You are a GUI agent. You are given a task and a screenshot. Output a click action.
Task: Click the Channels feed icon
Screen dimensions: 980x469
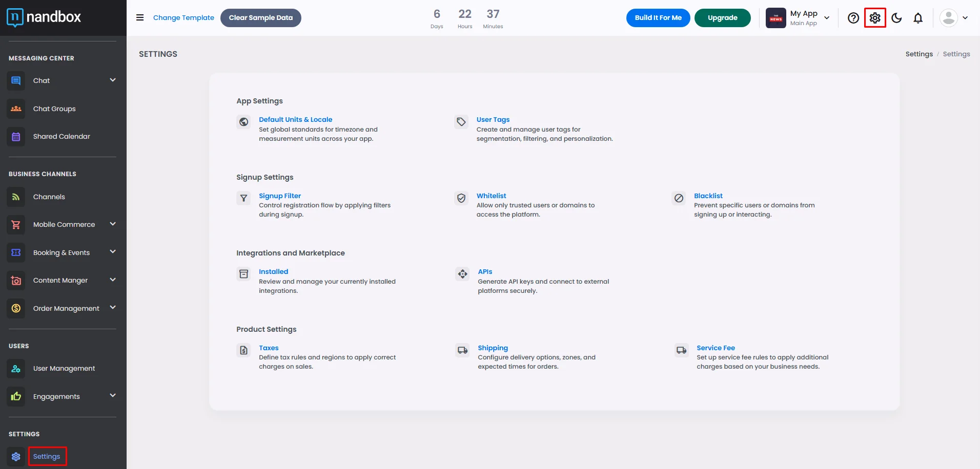point(16,197)
